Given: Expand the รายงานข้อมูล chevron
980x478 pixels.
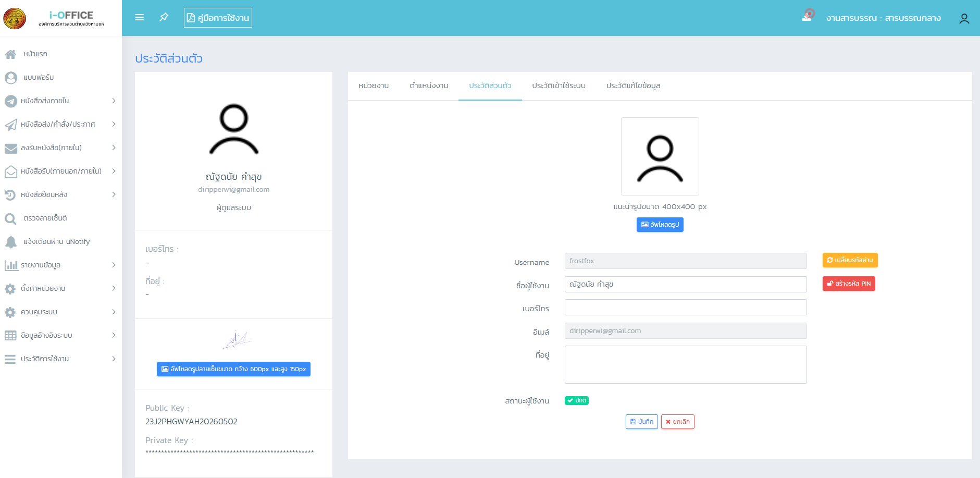Looking at the screenshot, I should [114, 265].
